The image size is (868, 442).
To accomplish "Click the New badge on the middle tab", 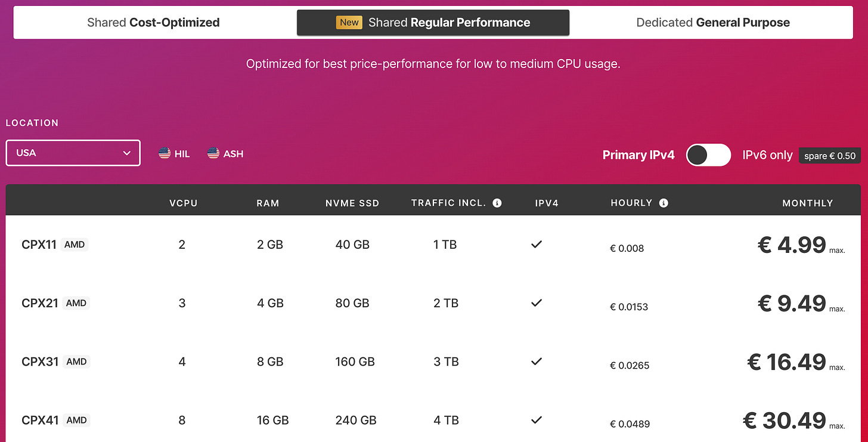I will click(349, 22).
